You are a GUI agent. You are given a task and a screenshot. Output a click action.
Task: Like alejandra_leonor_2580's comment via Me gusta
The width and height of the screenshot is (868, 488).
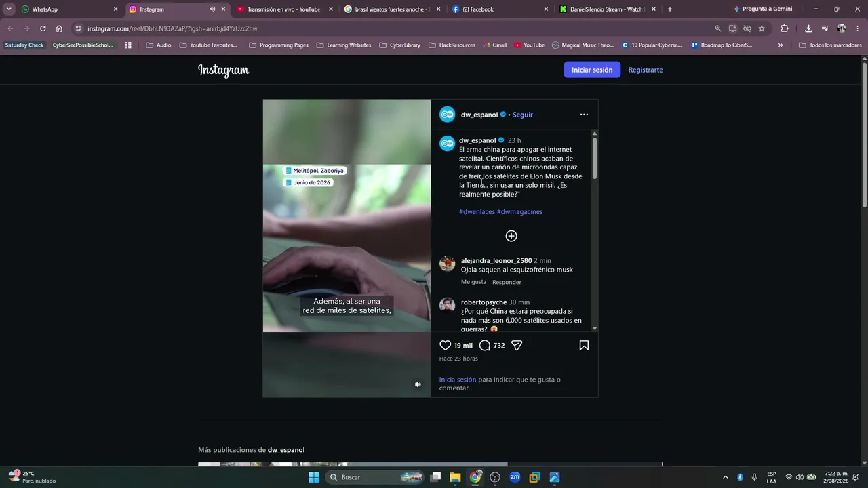(x=473, y=282)
